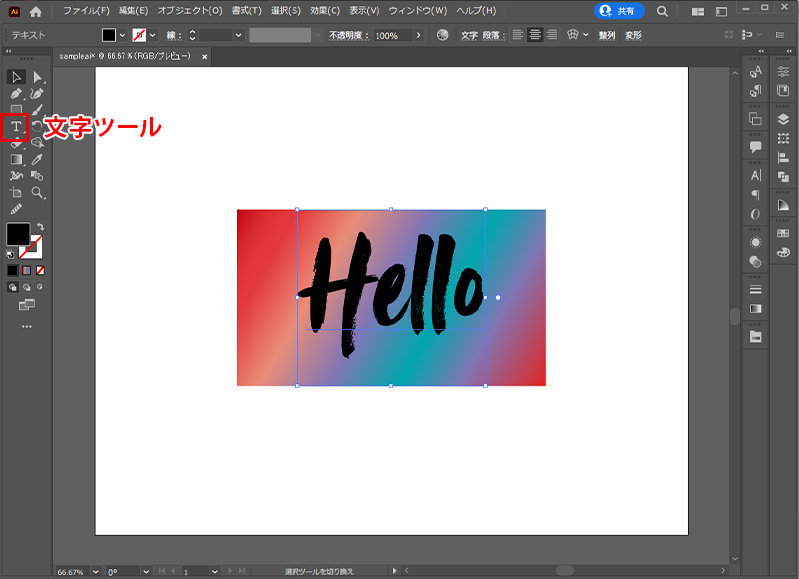The image size is (799, 579).
Task: Select the Eraser tool
Action: click(x=16, y=144)
